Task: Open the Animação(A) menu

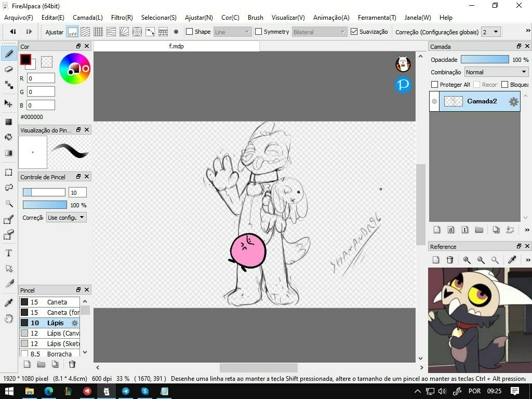Action: (x=331, y=18)
